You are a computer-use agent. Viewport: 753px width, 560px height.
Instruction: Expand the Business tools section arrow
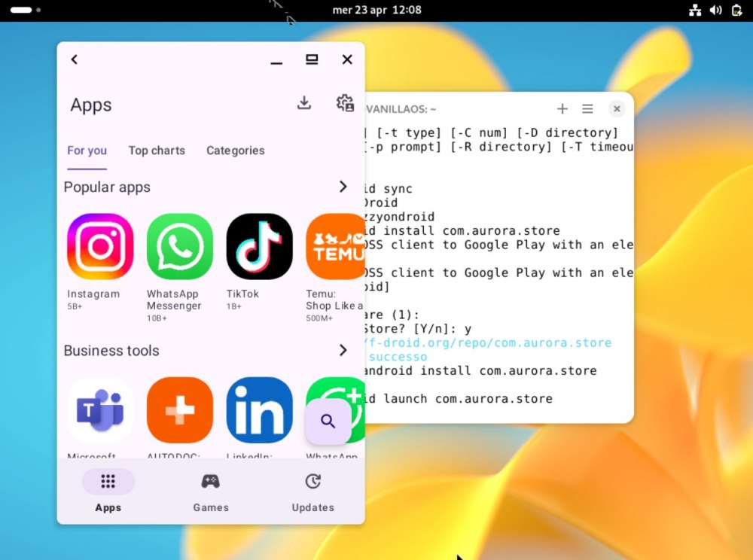tap(343, 350)
